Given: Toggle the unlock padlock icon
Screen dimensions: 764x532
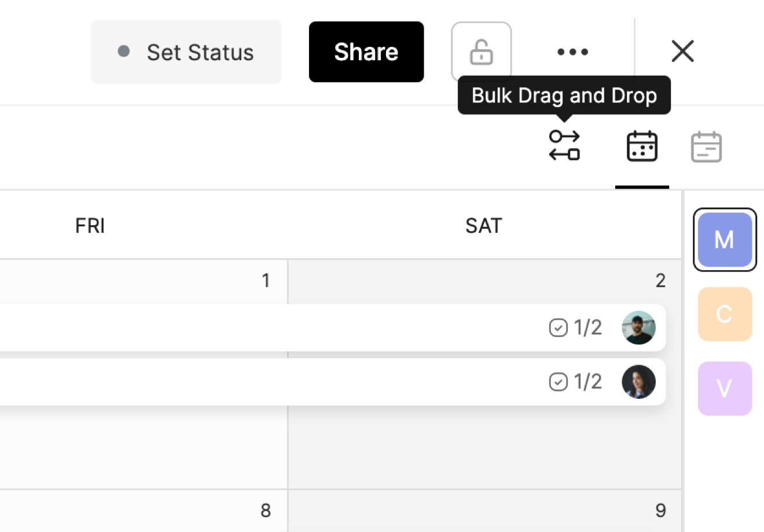Looking at the screenshot, I should 481,52.
